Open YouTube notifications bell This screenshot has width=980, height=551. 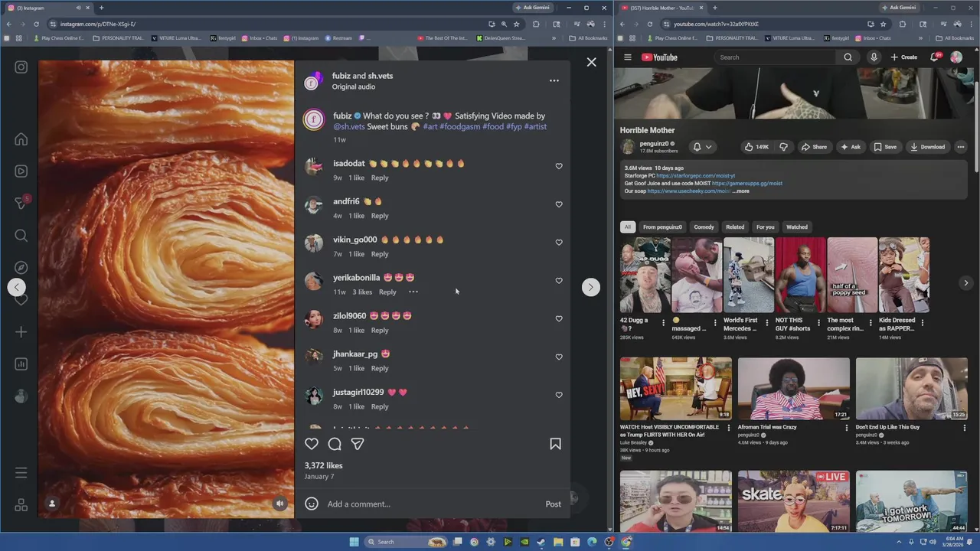point(936,57)
